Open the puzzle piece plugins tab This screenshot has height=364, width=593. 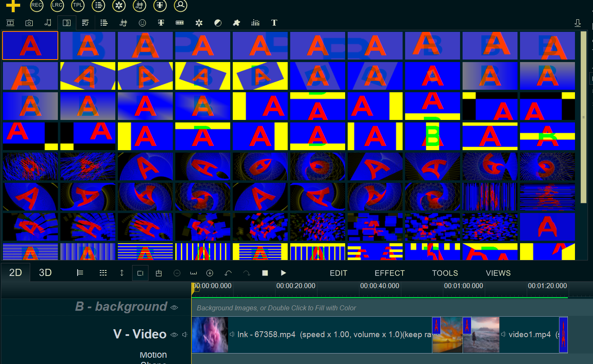[237, 23]
